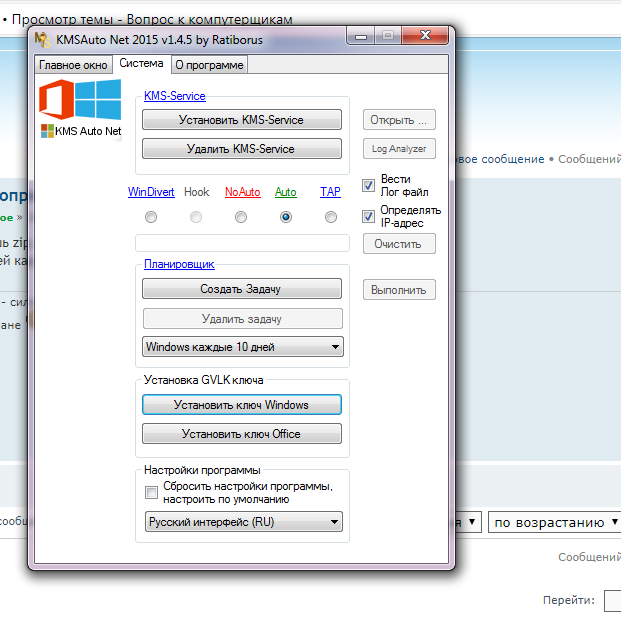
Task: Toggle Сбросить настройки программы checkbox
Action: click(x=151, y=493)
